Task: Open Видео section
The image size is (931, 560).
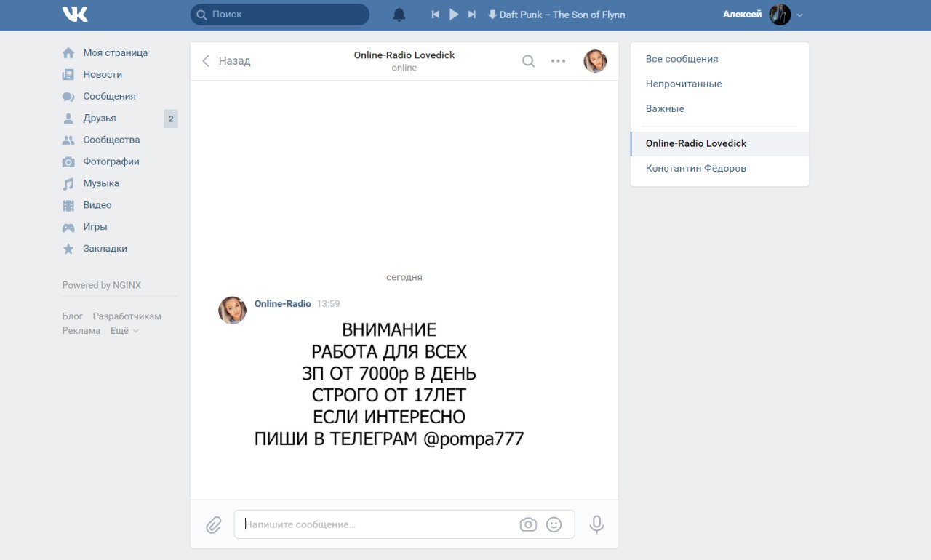Action: tap(97, 205)
